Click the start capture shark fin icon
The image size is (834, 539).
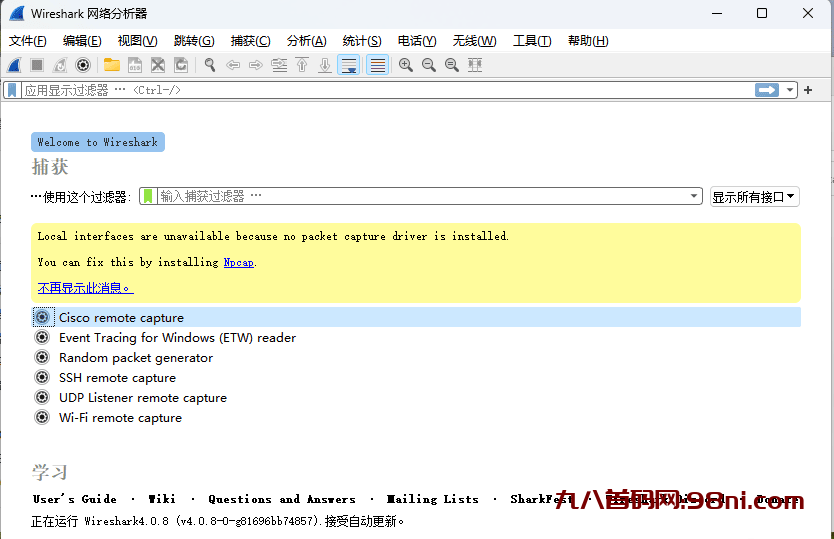[14, 65]
